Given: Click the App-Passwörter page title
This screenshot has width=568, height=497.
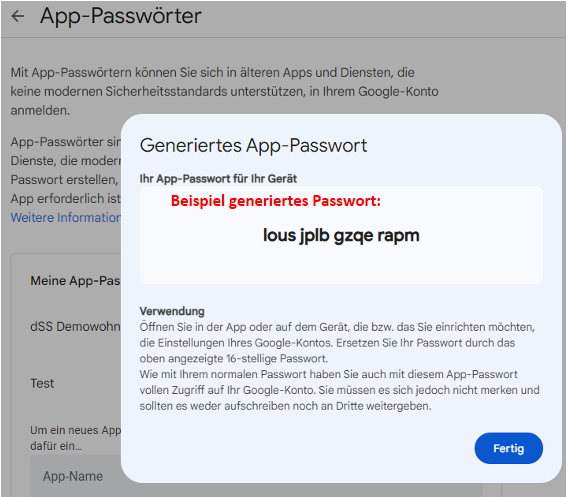Looking at the screenshot, I should tap(121, 16).
